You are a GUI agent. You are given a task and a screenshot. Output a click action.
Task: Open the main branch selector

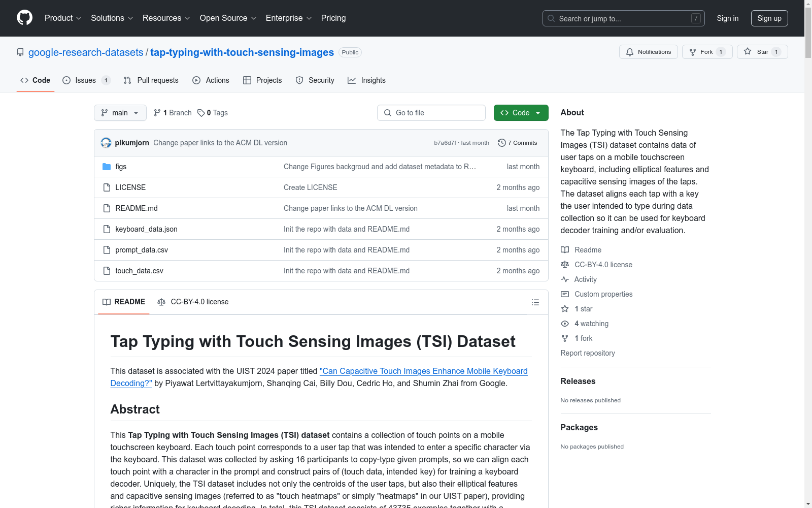pos(120,113)
